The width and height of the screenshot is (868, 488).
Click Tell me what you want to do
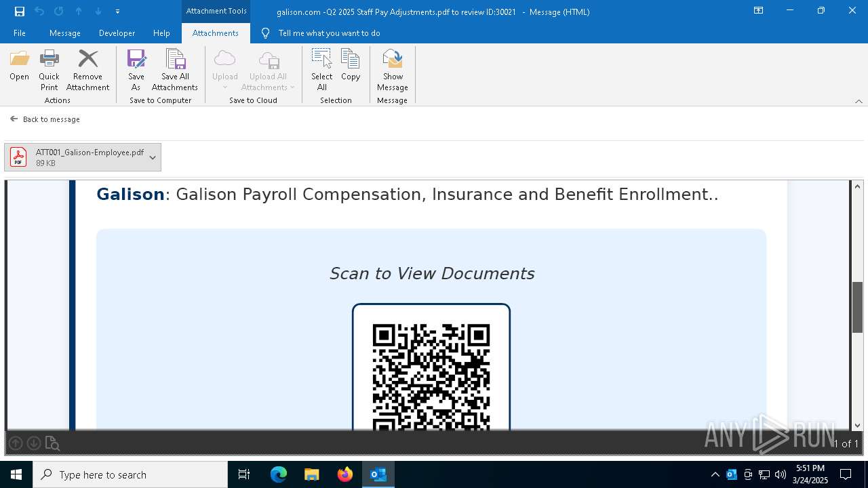pyautogui.click(x=329, y=33)
